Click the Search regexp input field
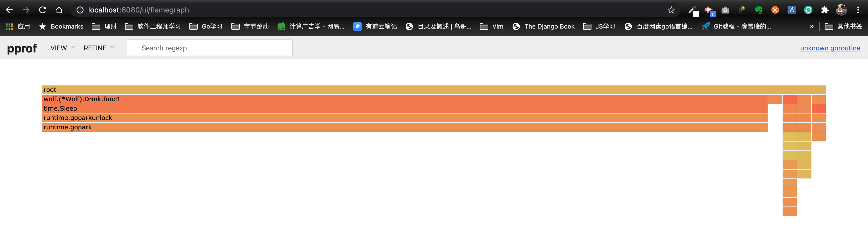Viewport: 868px width, 227px height. click(209, 48)
